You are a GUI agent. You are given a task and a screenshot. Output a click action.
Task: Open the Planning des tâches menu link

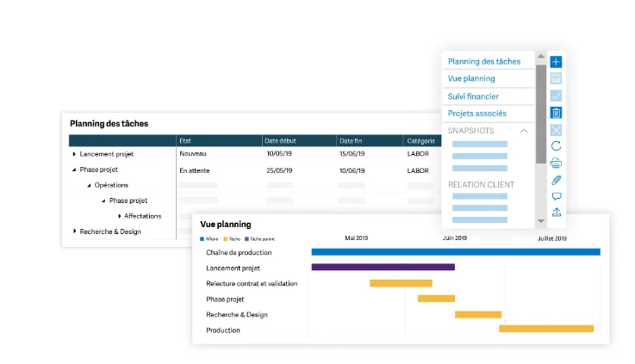point(484,61)
